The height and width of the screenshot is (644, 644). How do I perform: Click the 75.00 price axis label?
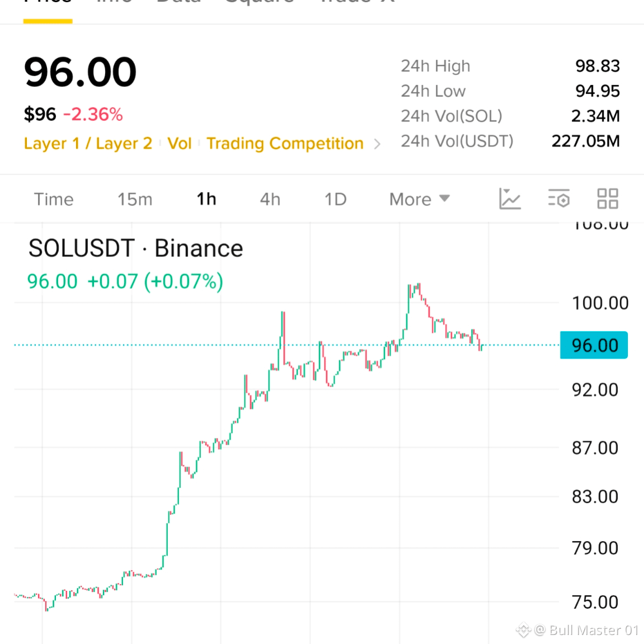pyautogui.click(x=595, y=602)
